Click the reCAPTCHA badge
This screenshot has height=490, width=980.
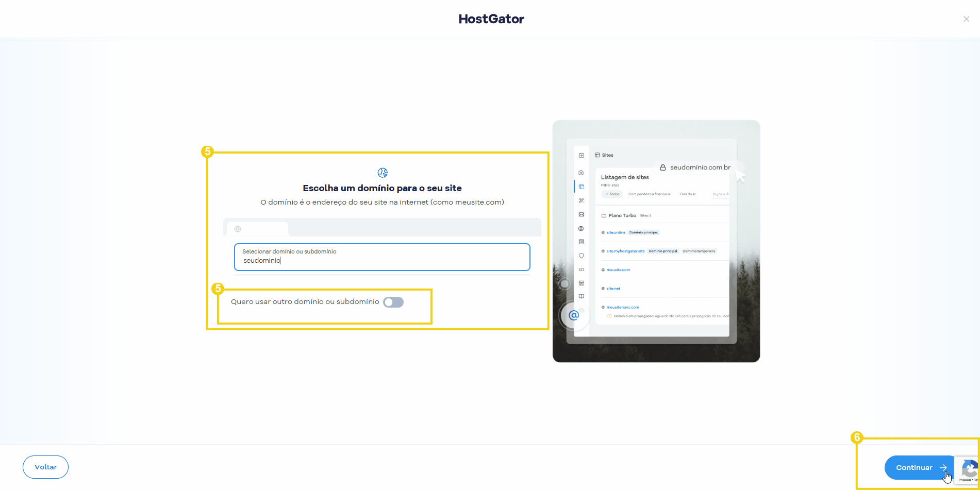[x=968, y=470]
